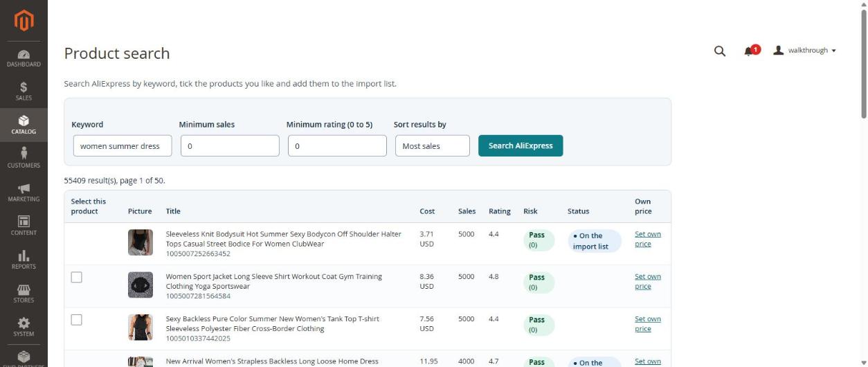Click the global search magnifier icon
Viewport: 868px width, 367px height.
click(x=720, y=51)
